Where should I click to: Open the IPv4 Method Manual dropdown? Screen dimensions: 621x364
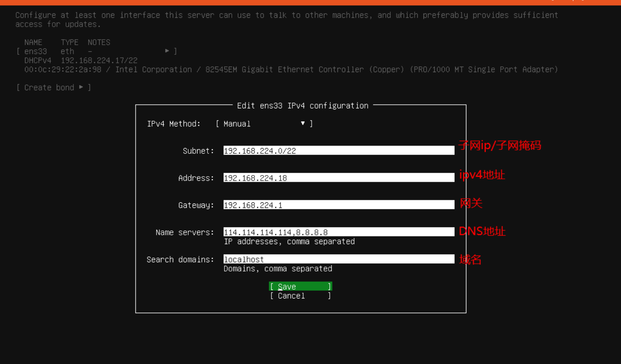[264, 124]
